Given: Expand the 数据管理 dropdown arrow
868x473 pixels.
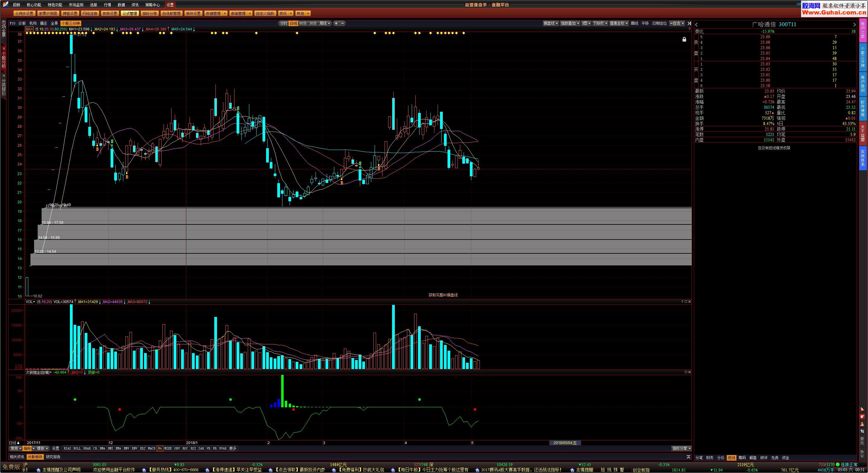Looking at the screenshot, I should 225,14.
